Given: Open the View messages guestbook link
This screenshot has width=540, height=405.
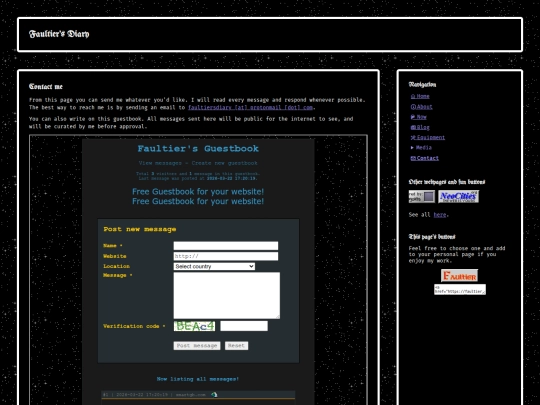Looking at the screenshot, I should click(x=160, y=163).
